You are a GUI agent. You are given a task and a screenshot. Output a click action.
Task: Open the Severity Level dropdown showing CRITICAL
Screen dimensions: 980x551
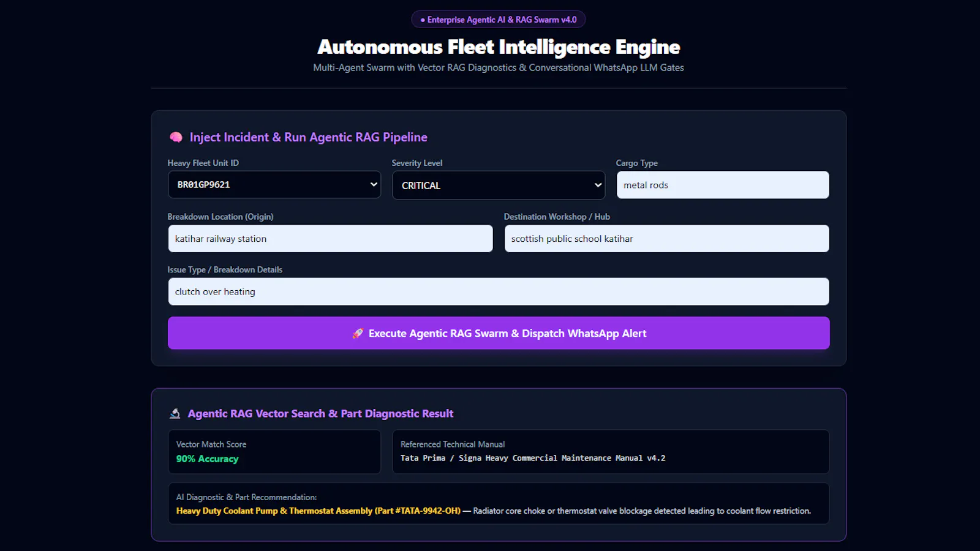pyautogui.click(x=499, y=185)
